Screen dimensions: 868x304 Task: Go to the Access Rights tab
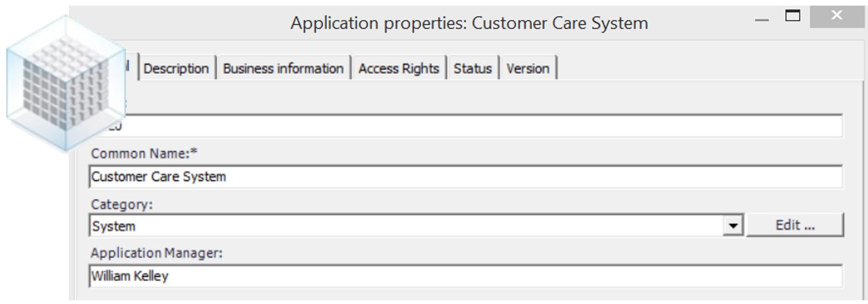[x=398, y=69]
